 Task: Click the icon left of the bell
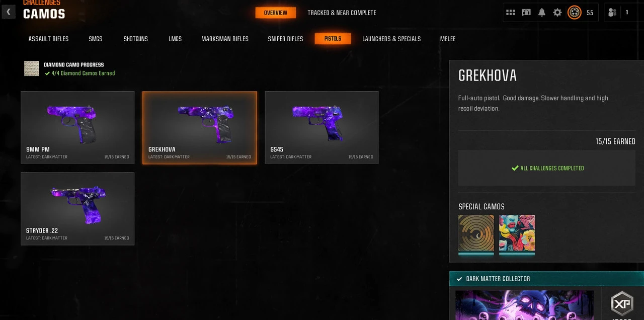(526, 13)
